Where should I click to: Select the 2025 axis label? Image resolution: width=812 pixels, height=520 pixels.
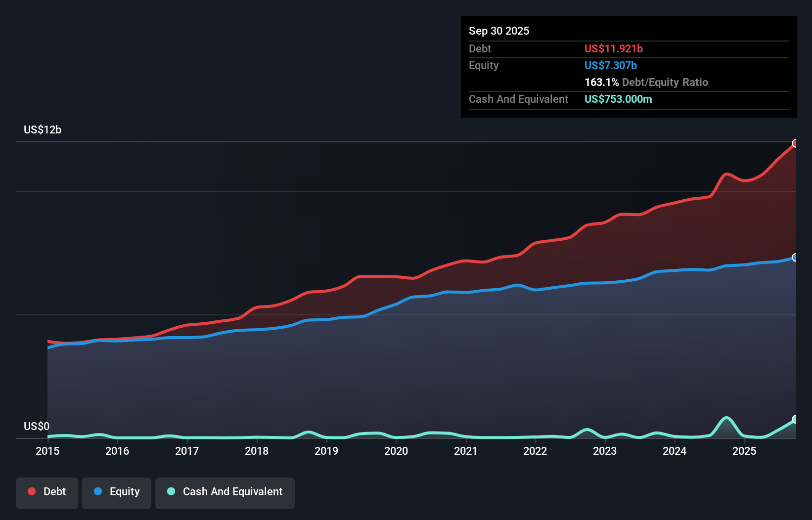click(745, 451)
